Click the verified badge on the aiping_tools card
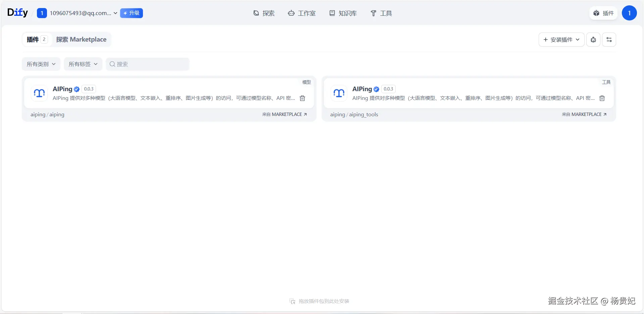Screen dimensions: 644x314 [x=377, y=89]
